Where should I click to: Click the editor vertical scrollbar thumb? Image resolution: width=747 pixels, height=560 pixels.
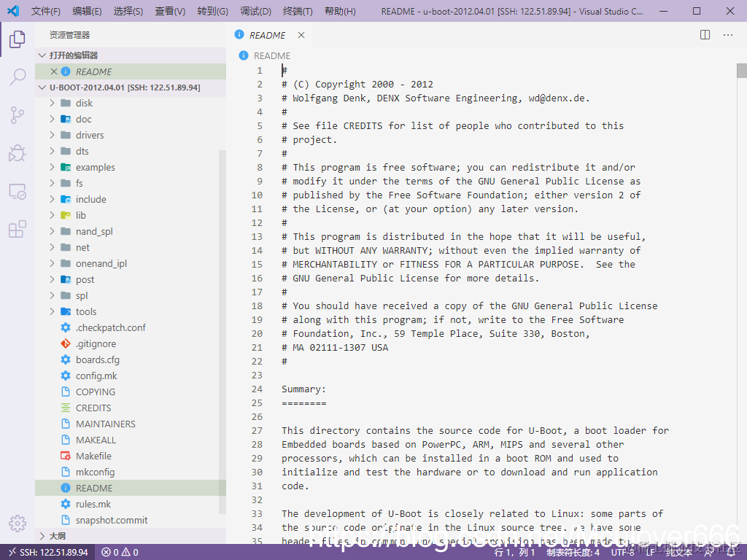(x=741, y=71)
